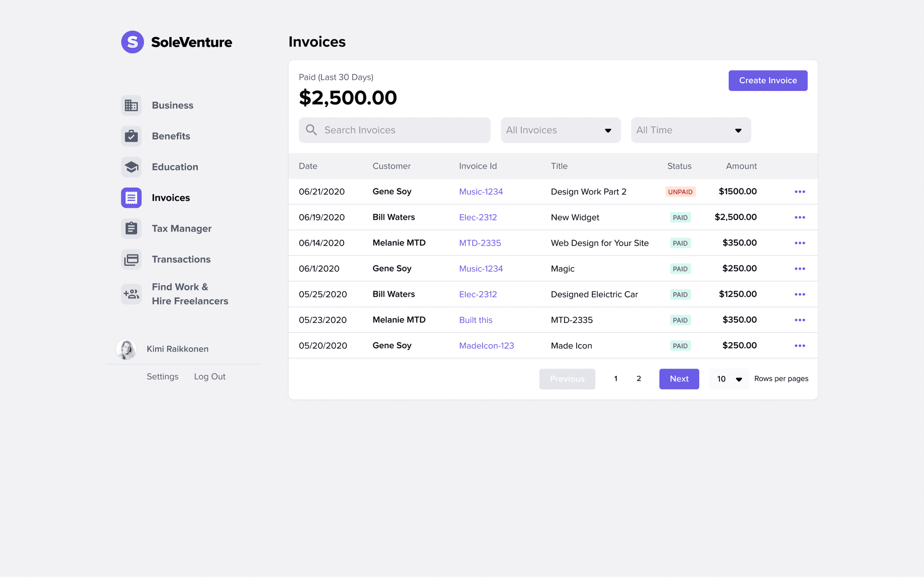
Task: Click the Business building icon
Action: pos(131,105)
